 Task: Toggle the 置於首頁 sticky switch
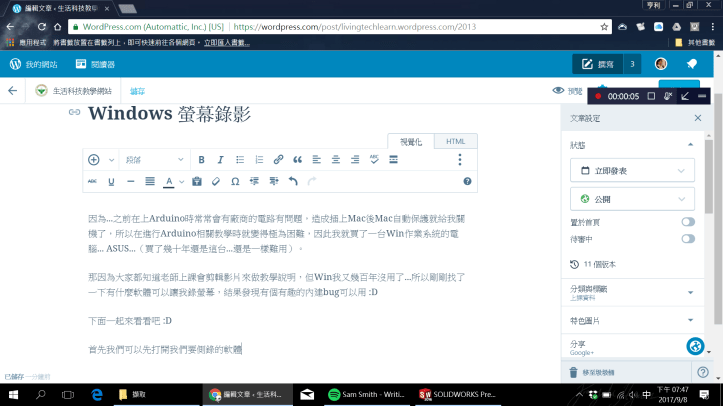[688, 221]
